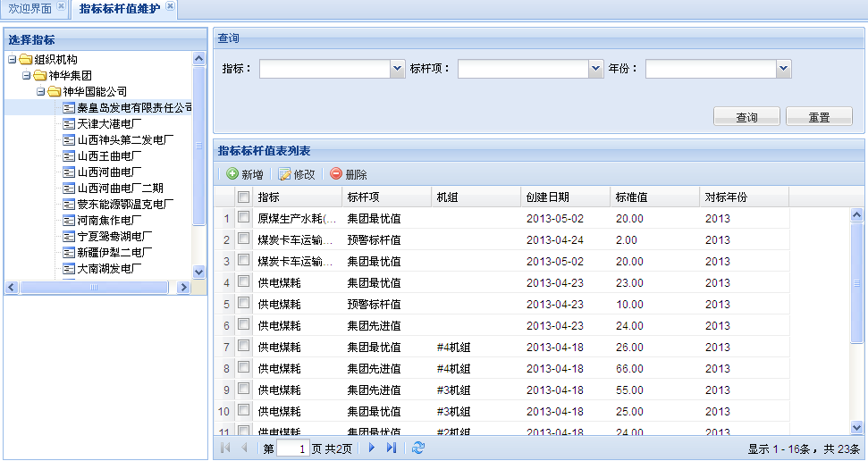Tick checkbox for row 1 原煤生产水耗
The image size is (868, 461).
(243, 218)
